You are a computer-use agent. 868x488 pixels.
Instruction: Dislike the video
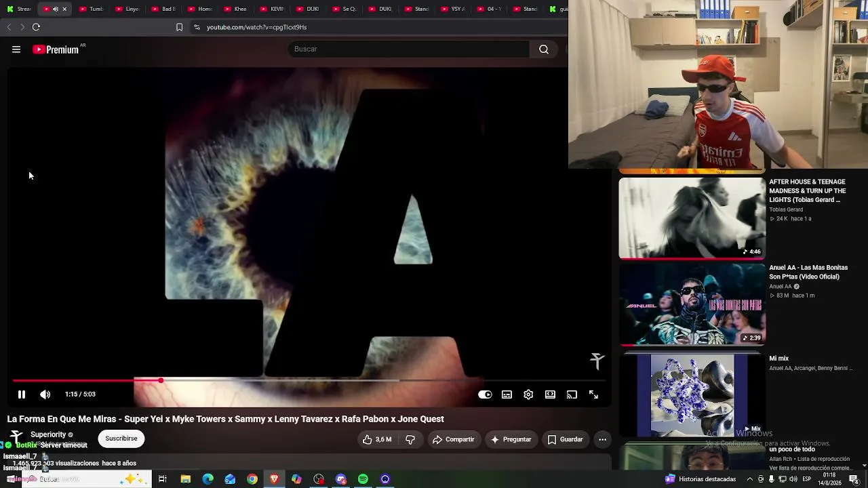pyautogui.click(x=410, y=439)
